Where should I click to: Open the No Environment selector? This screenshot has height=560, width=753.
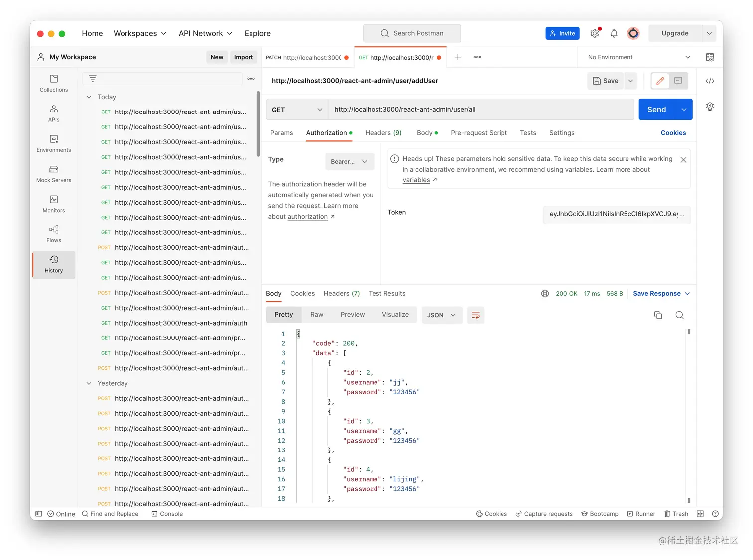pyautogui.click(x=639, y=57)
